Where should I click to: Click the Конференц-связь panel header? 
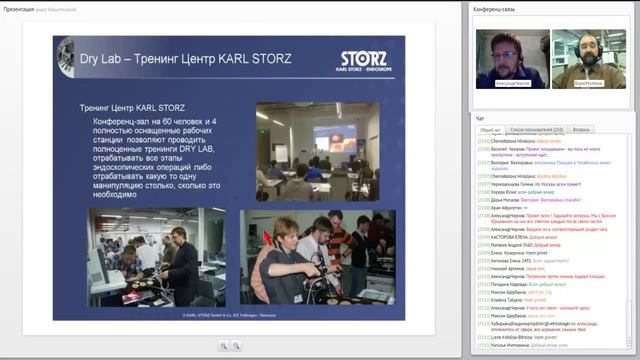494,9
